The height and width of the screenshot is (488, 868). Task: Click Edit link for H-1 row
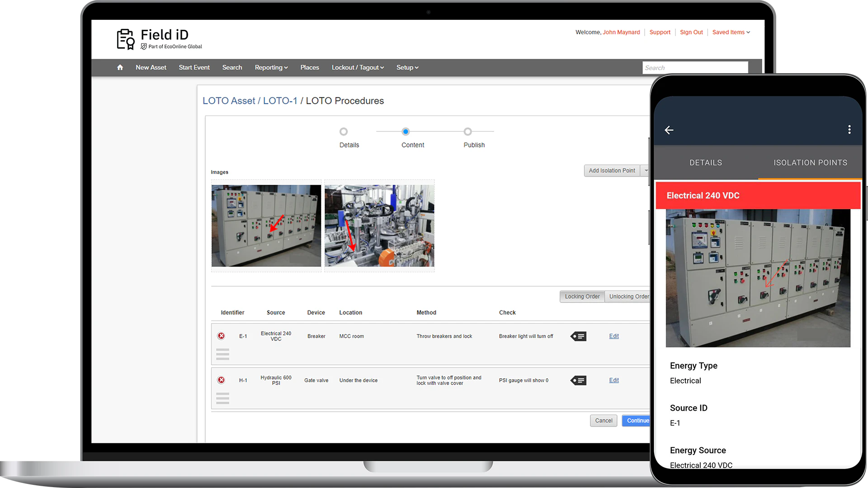613,380
